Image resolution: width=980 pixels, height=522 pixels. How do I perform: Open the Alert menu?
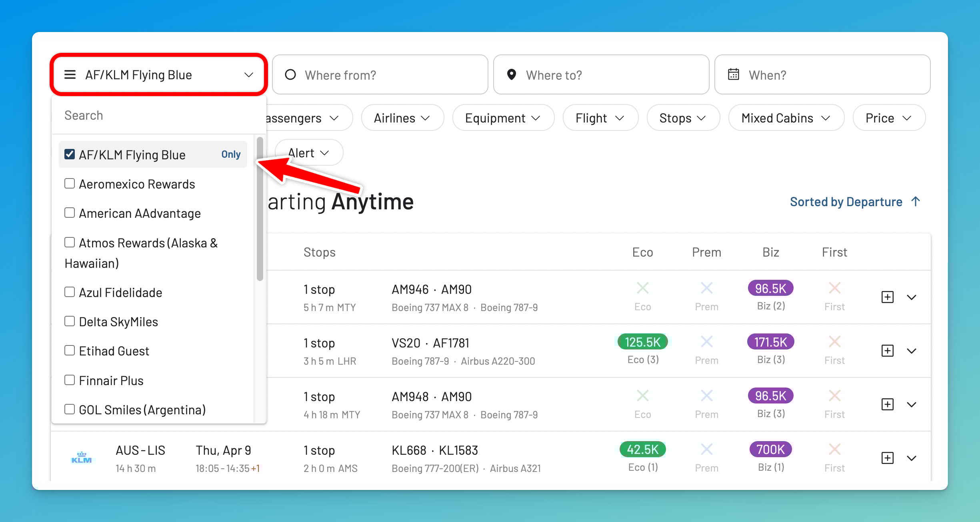308,153
